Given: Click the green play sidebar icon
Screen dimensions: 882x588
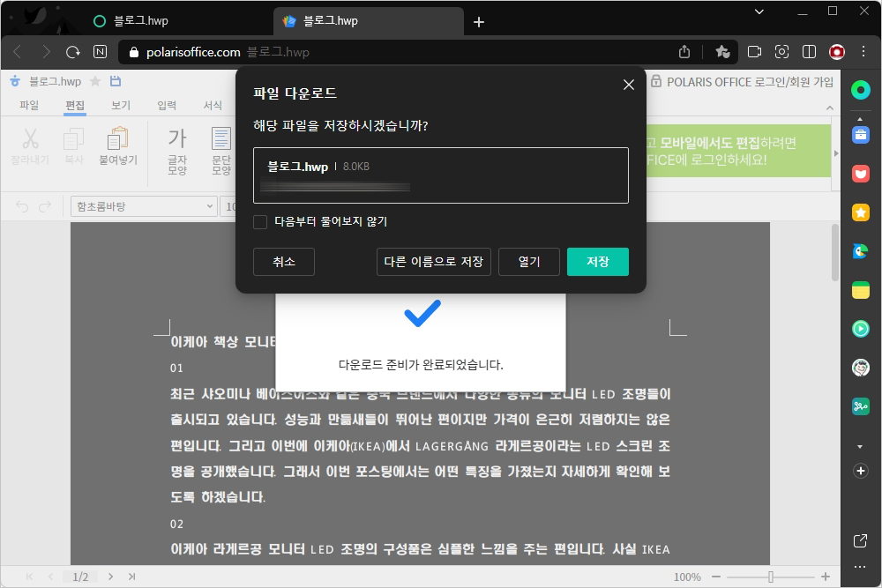Looking at the screenshot, I should tap(861, 328).
